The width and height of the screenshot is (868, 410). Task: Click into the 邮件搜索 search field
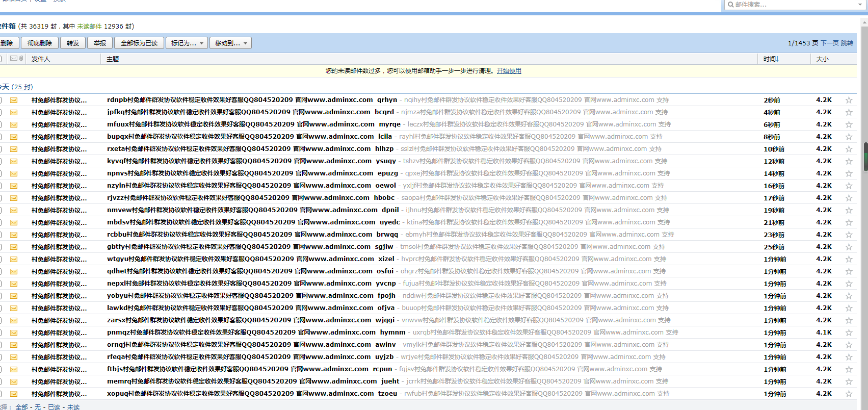click(795, 5)
